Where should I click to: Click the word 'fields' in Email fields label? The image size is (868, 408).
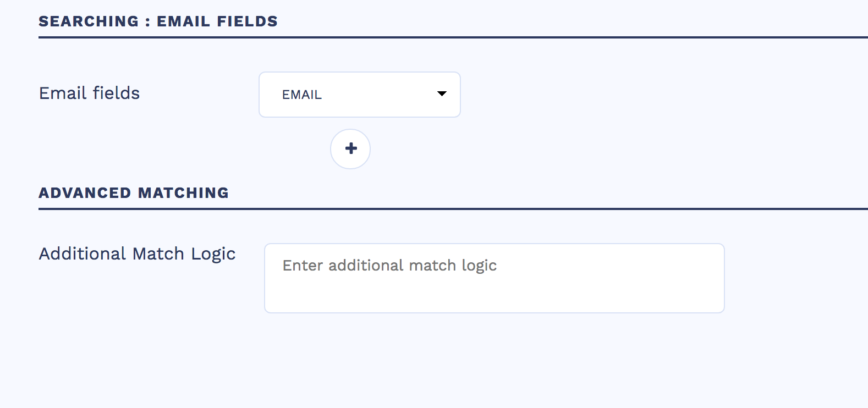point(116,93)
